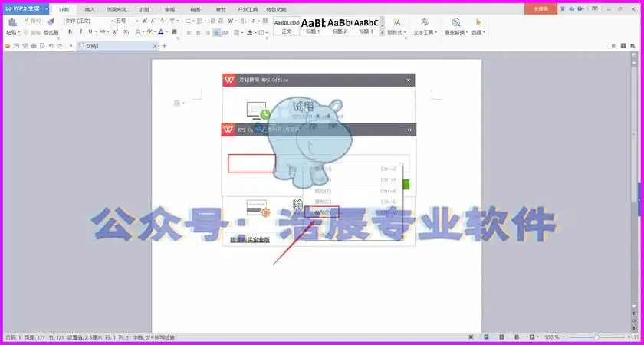644x345 pixels.
Task: Click the serial number input field
Action: pos(319,163)
